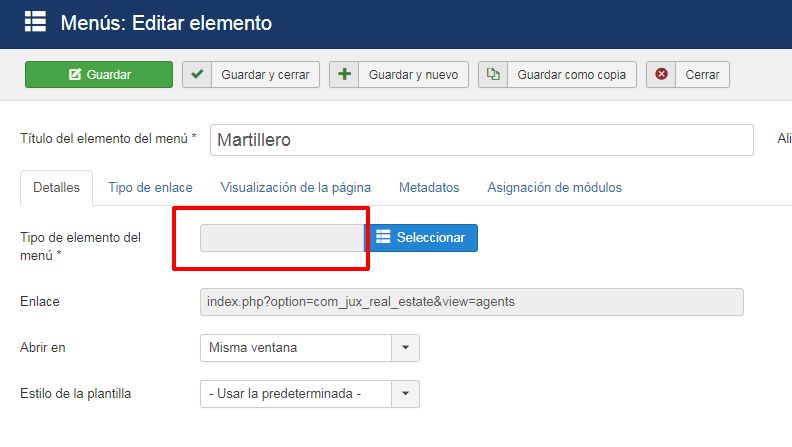
Task: Open the Detalles tab
Action: (57, 188)
